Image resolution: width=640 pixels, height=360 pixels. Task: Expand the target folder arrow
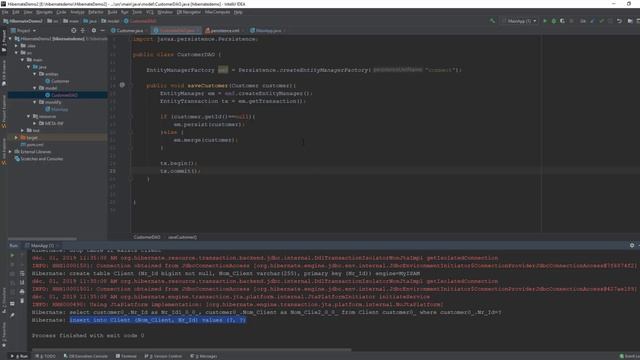pyautogui.click(x=17, y=138)
